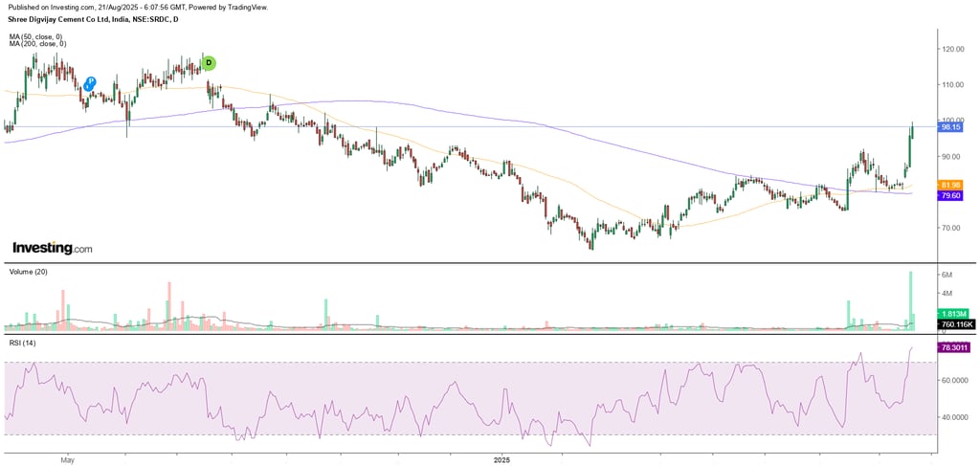Click the 4M volume axis label

[947, 294]
